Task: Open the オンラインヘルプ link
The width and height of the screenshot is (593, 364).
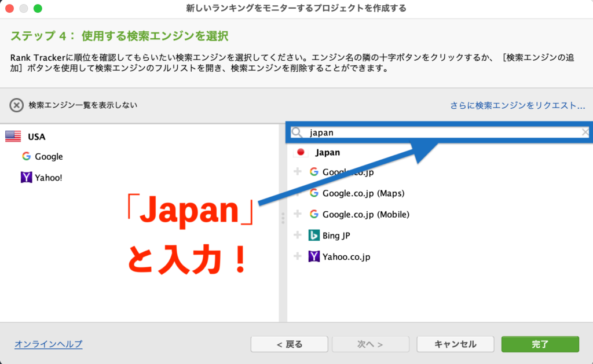Action: (x=49, y=344)
